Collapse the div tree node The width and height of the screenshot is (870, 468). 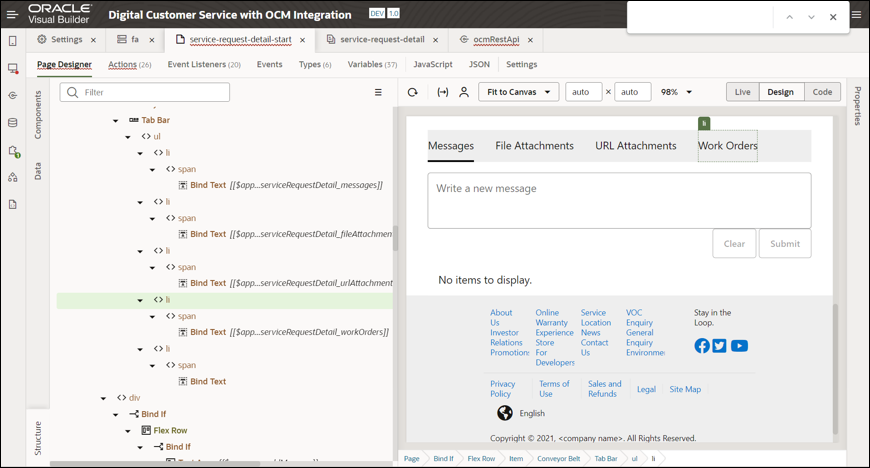(x=103, y=398)
